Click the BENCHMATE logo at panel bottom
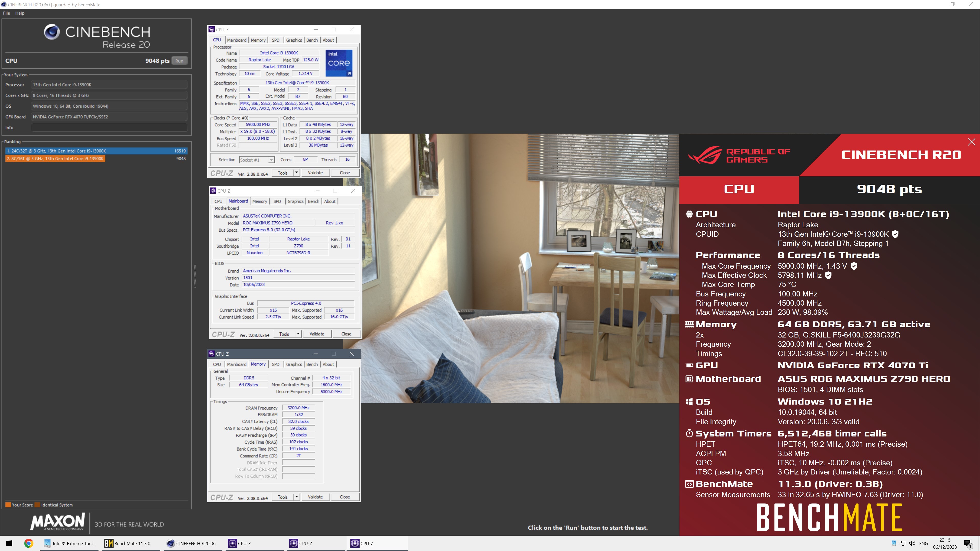The height and width of the screenshot is (551, 980). [x=829, y=517]
